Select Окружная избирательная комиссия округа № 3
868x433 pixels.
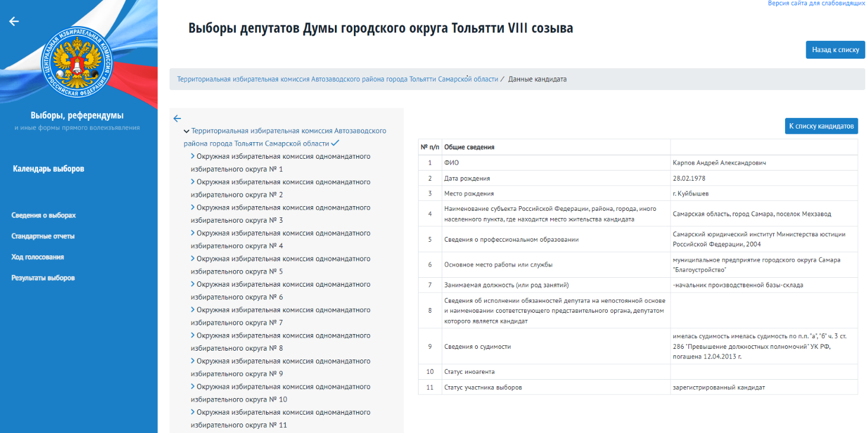pyautogui.click(x=280, y=214)
